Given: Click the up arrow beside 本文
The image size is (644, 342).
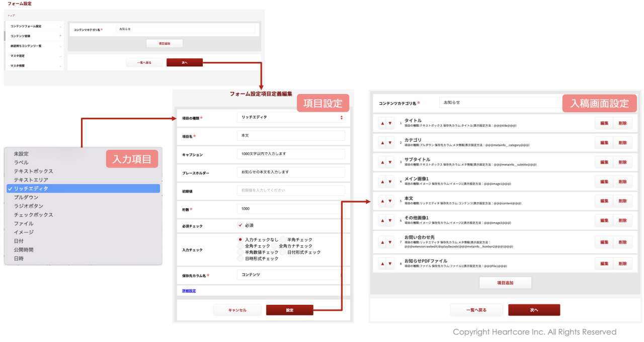Looking at the screenshot, I should point(382,201).
